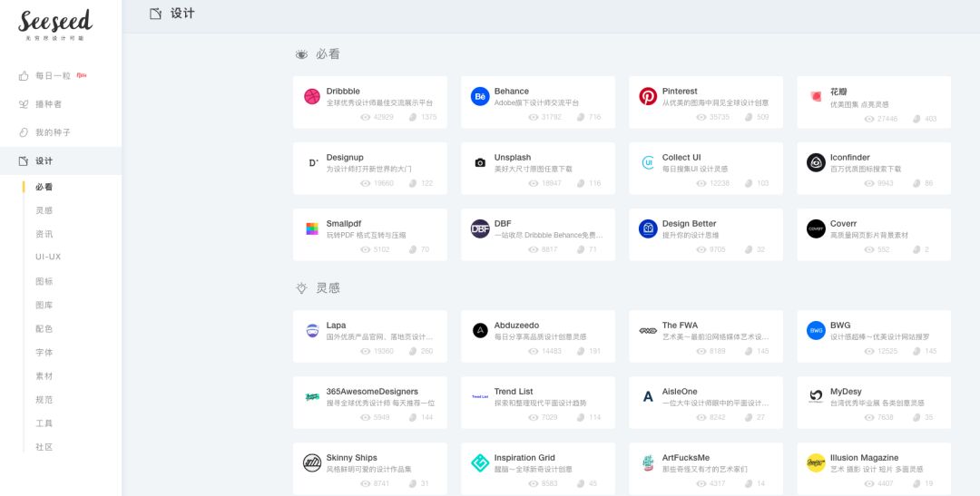Collapse the 设计 sidebar section
Viewport: 980px width, 496px height.
coord(44,160)
